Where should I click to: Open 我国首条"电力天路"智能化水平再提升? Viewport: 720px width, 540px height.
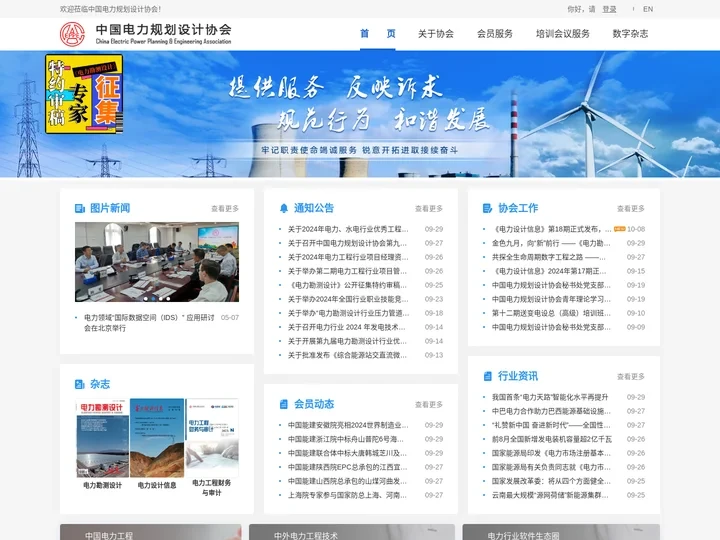pos(550,397)
